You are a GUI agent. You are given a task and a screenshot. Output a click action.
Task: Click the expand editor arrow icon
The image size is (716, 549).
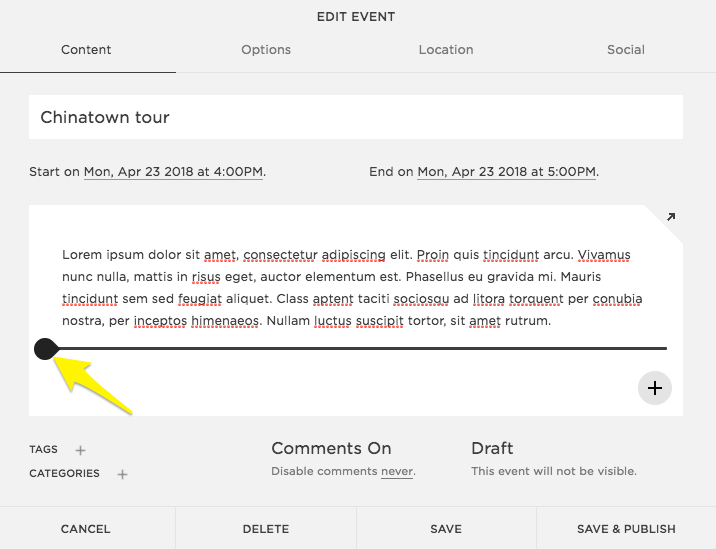670,217
